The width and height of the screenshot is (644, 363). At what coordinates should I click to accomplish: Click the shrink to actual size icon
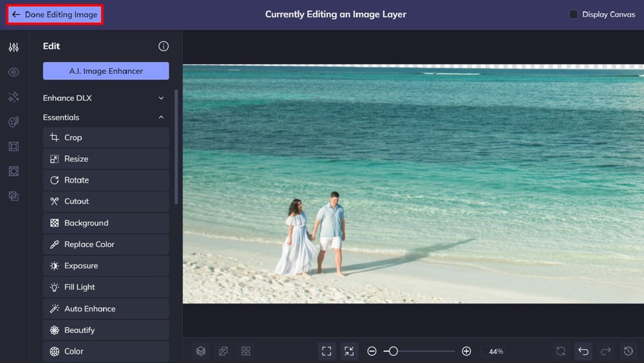point(349,351)
